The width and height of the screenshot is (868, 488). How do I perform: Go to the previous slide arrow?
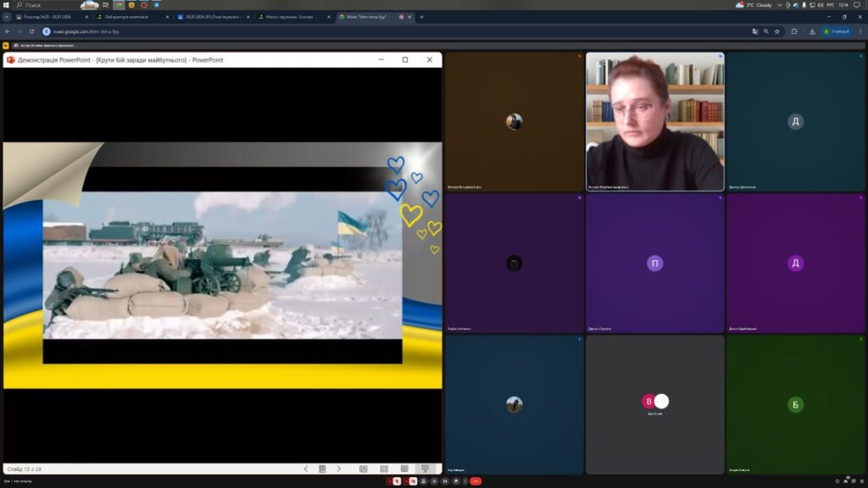[x=306, y=469]
